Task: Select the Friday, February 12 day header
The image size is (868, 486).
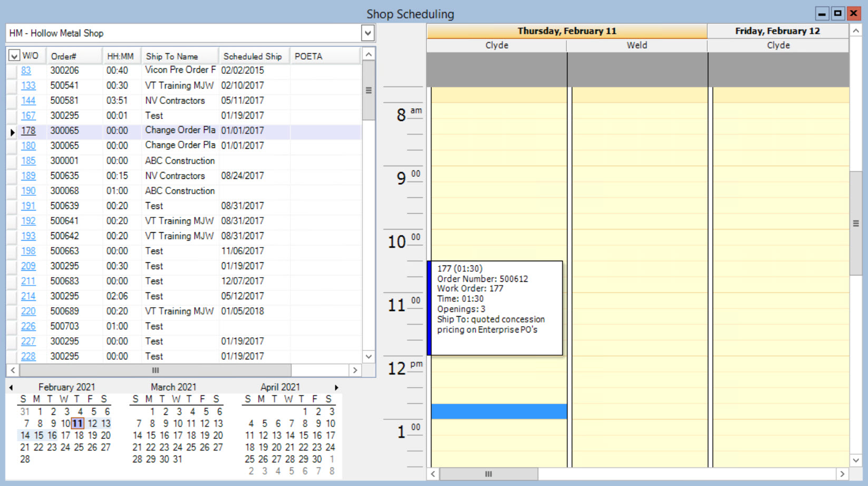Action: (778, 31)
